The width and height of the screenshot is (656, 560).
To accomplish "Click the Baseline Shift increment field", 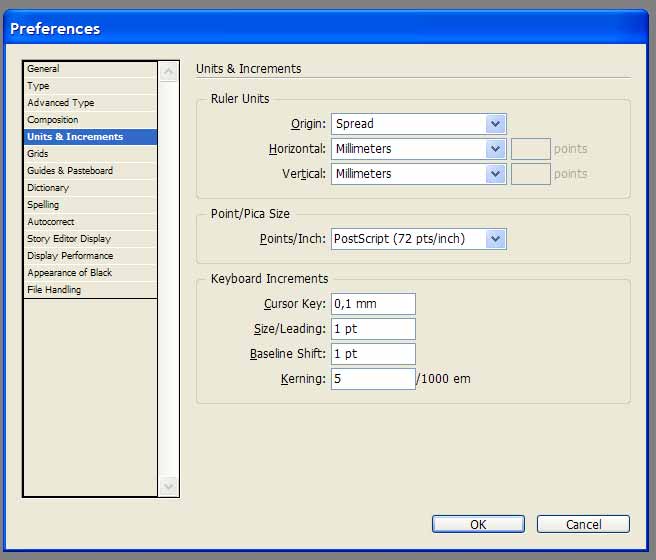I will [x=373, y=354].
